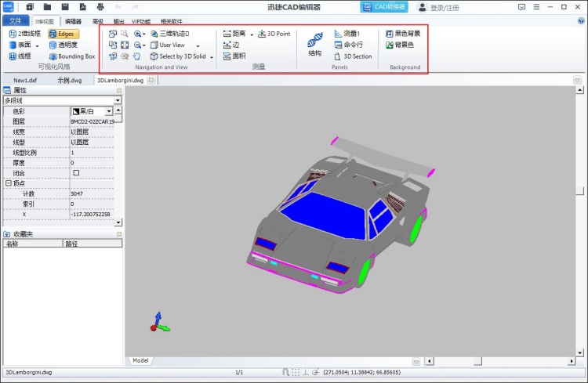The height and width of the screenshot is (383, 588).
Task: Select the 2维线框 visual style
Action: (25, 34)
